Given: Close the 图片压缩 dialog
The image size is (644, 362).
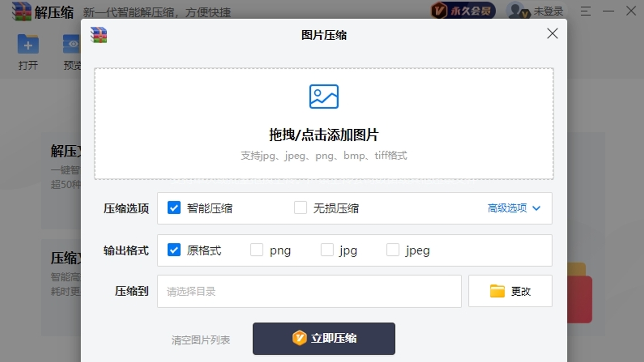Looking at the screenshot, I should (552, 33).
